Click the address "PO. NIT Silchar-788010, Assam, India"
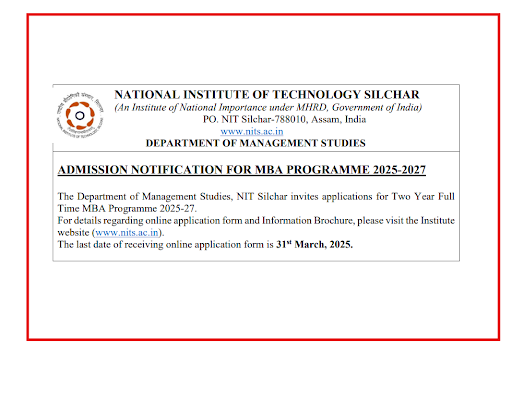 284,119
